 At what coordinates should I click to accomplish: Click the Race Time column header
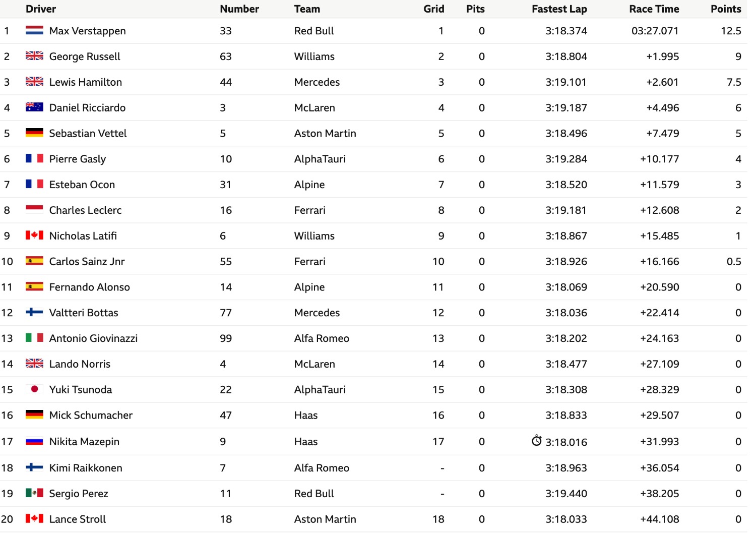pyautogui.click(x=654, y=9)
